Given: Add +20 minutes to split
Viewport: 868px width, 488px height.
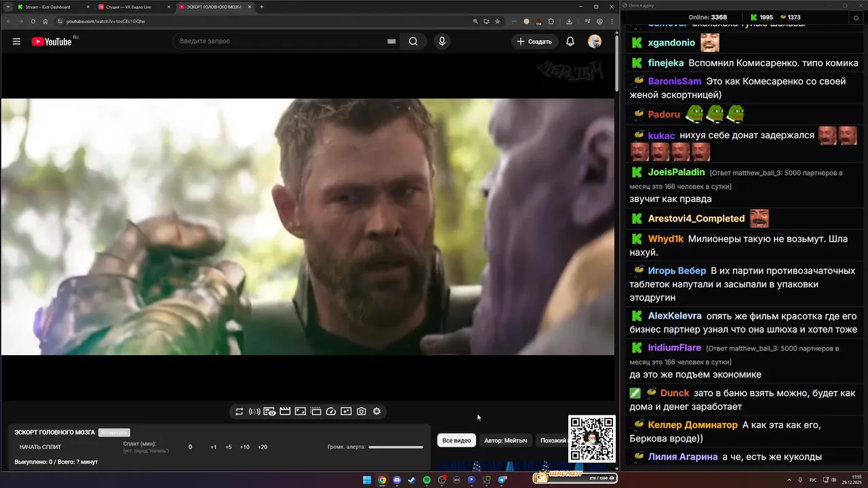Looking at the screenshot, I should pos(262,447).
